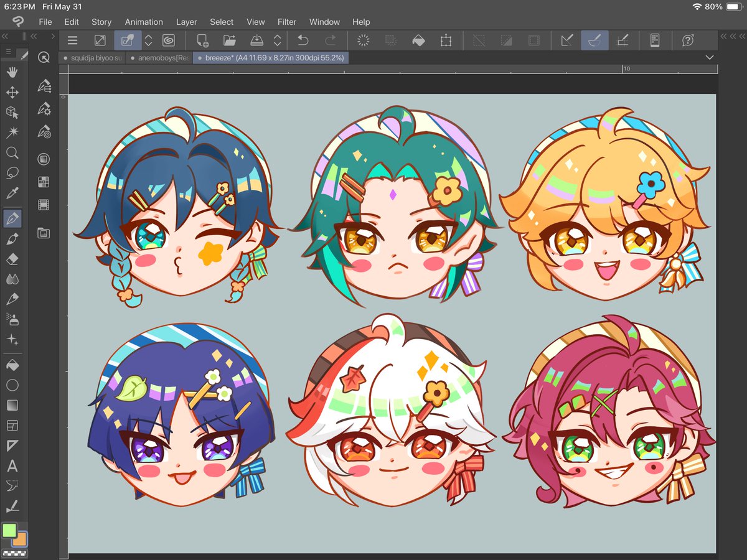Select the Move Layer tool
Image resolution: width=747 pixels, height=560 pixels.
coord(12,92)
